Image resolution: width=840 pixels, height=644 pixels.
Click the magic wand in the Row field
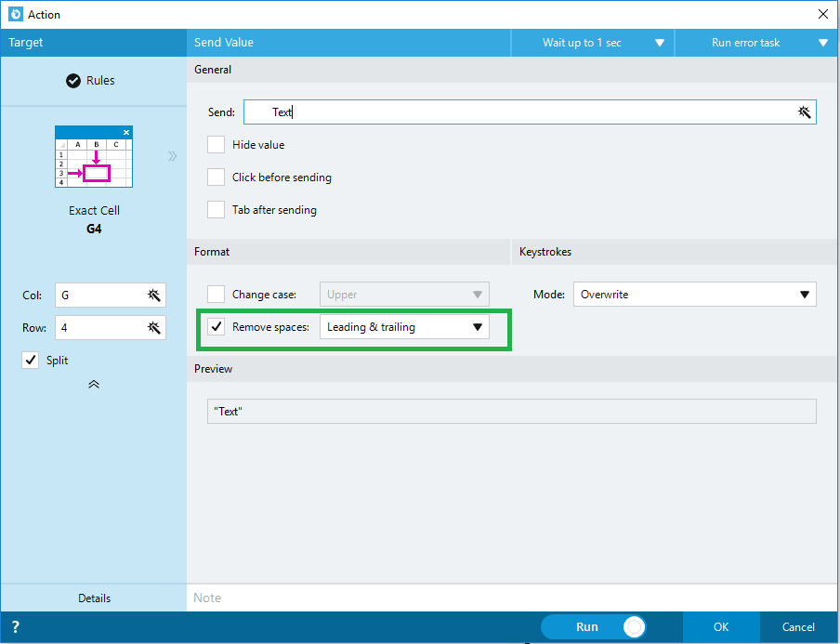153,327
